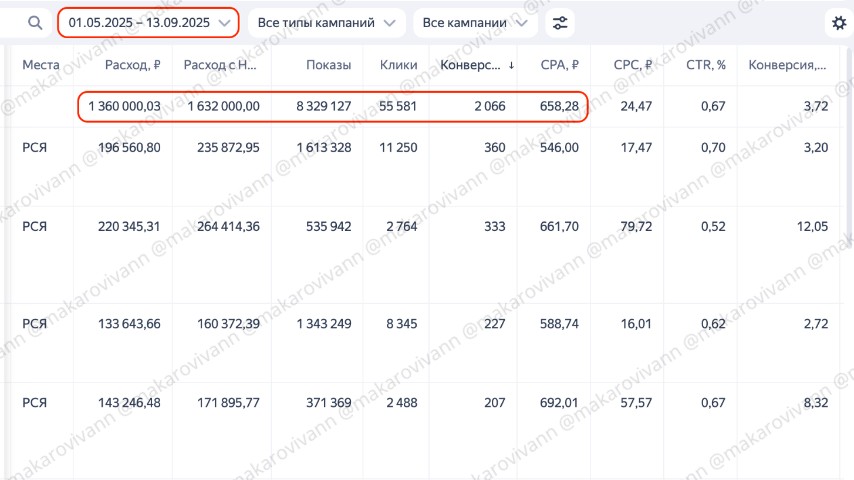Click the Конверсия percentage column header
The width and height of the screenshot is (854, 480).
click(x=787, y=65)
